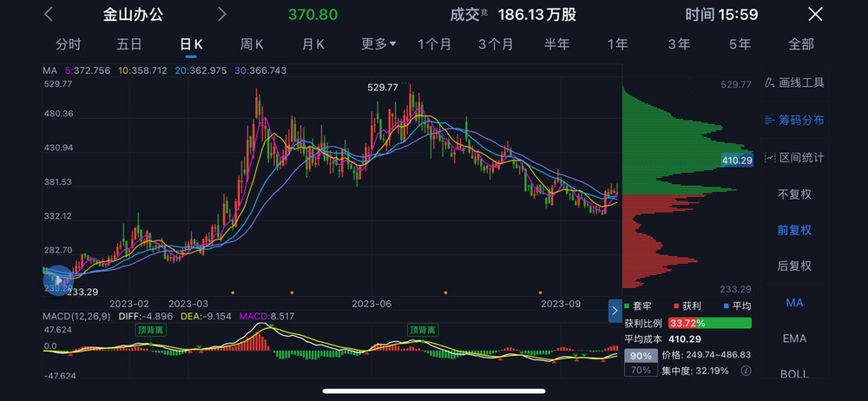Set chart range to 3年
868x401 pixels.
680,44
